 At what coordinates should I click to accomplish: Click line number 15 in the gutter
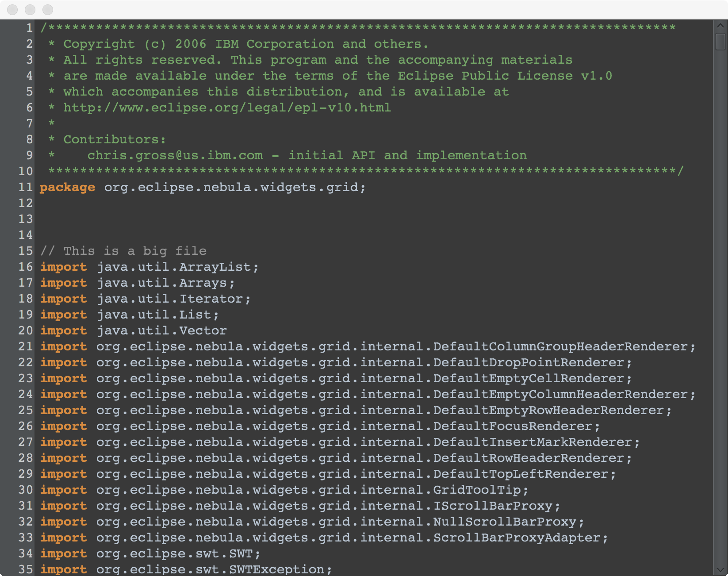pyautogui.click(x=26, y=251)
